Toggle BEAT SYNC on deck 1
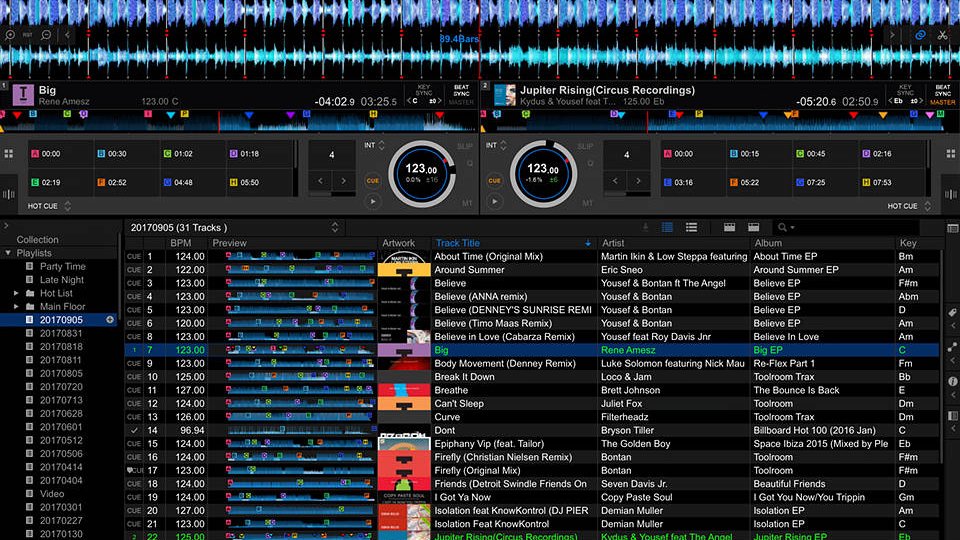 click(x=461, y=91)
